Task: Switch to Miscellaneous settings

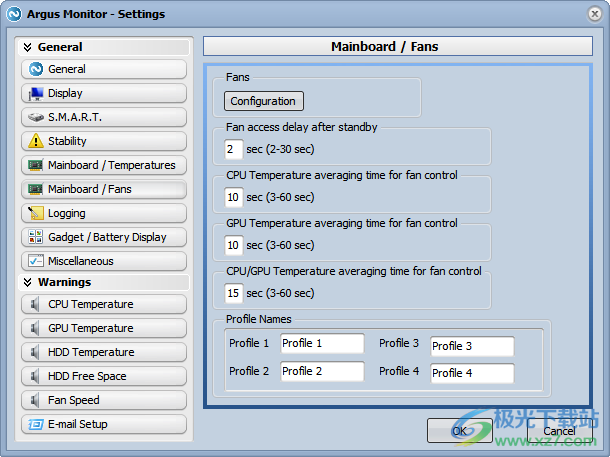Action: (104, 261)
